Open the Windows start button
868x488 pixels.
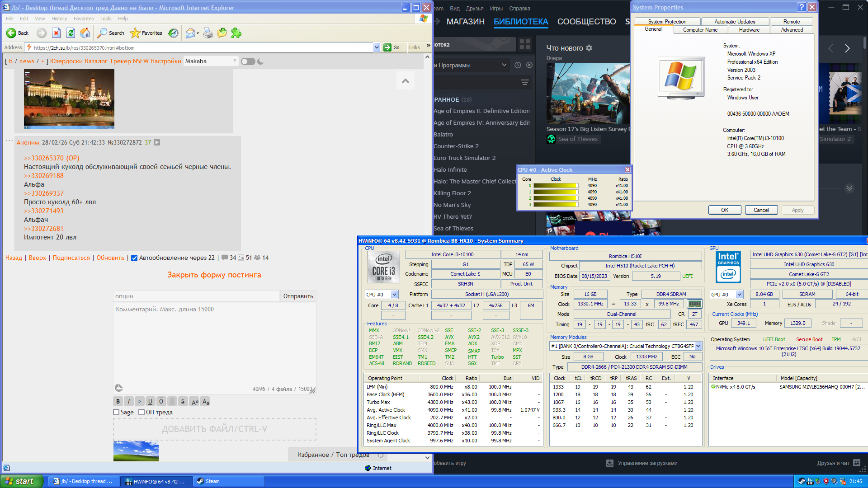coord(21,481)
